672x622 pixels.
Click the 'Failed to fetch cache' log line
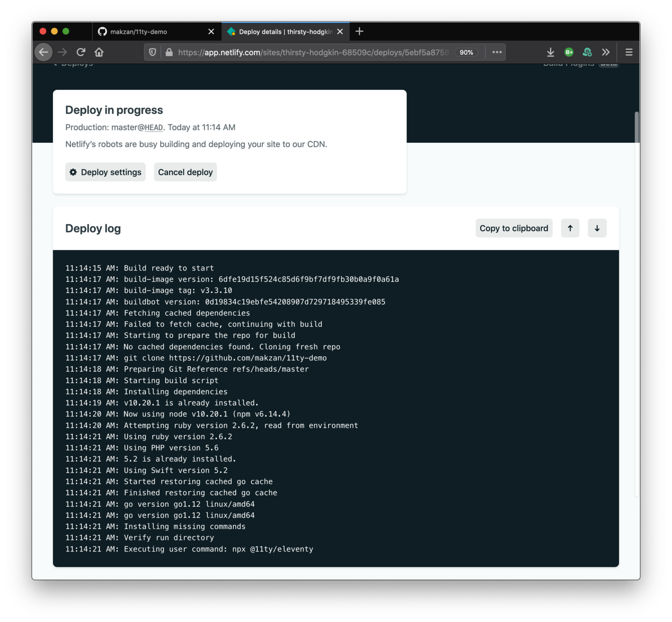(x=194, y=324)
